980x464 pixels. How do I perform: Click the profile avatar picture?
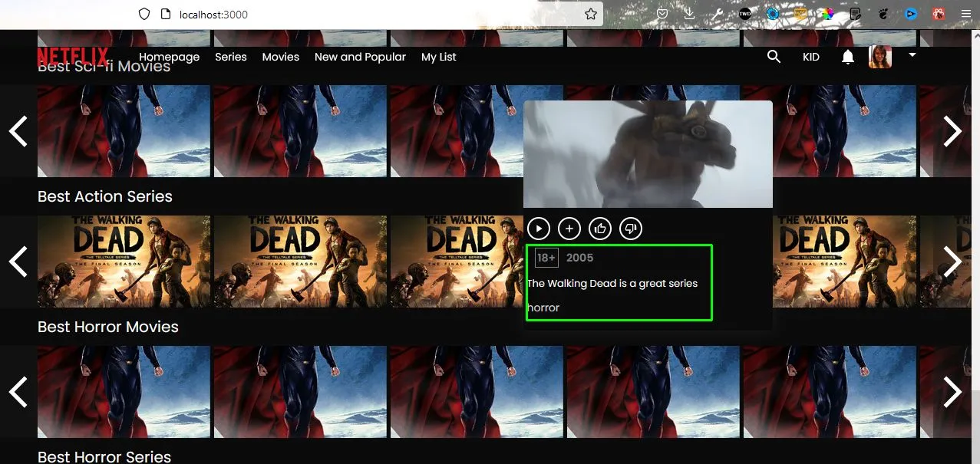(x=880, y=57)
